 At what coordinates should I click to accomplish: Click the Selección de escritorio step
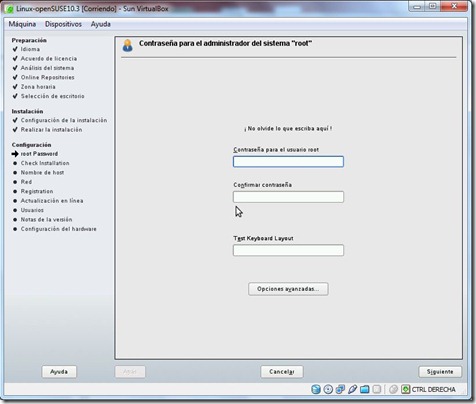click(x=53, y=96)
